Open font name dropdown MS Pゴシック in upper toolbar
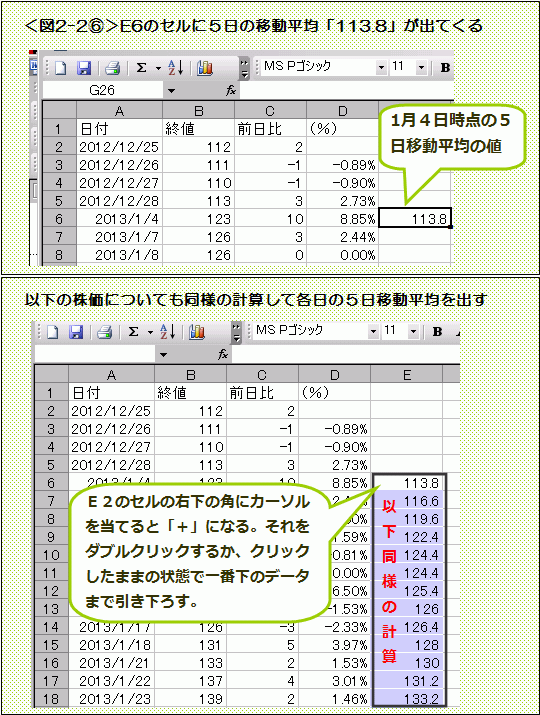This screenshot has width=540, height=715. point(381,68)
